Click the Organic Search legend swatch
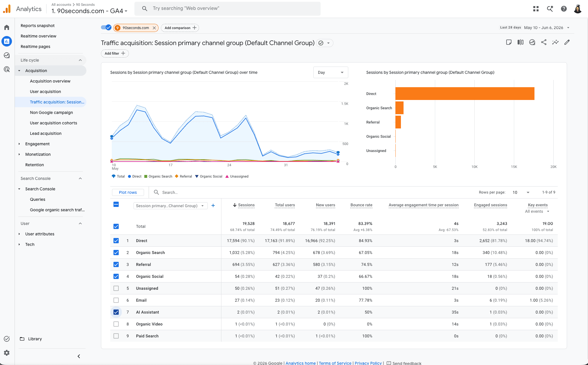This screenshot has width=588, height=365. click(x=145, y=176)
